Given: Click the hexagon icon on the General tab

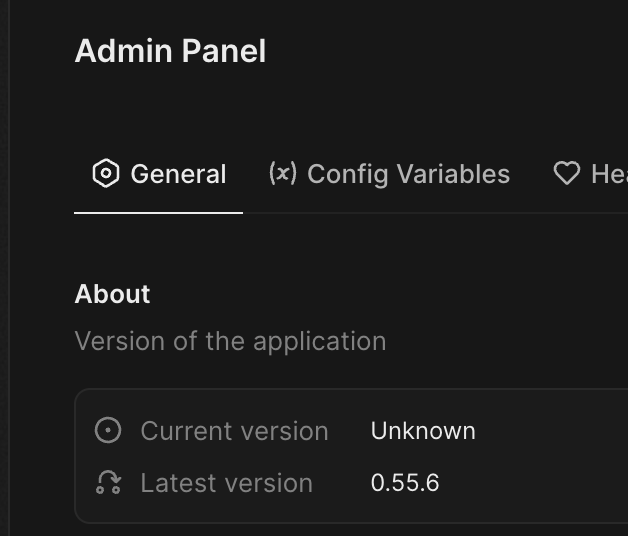Looking at the screenshot, I should click(x=106, y=173).
